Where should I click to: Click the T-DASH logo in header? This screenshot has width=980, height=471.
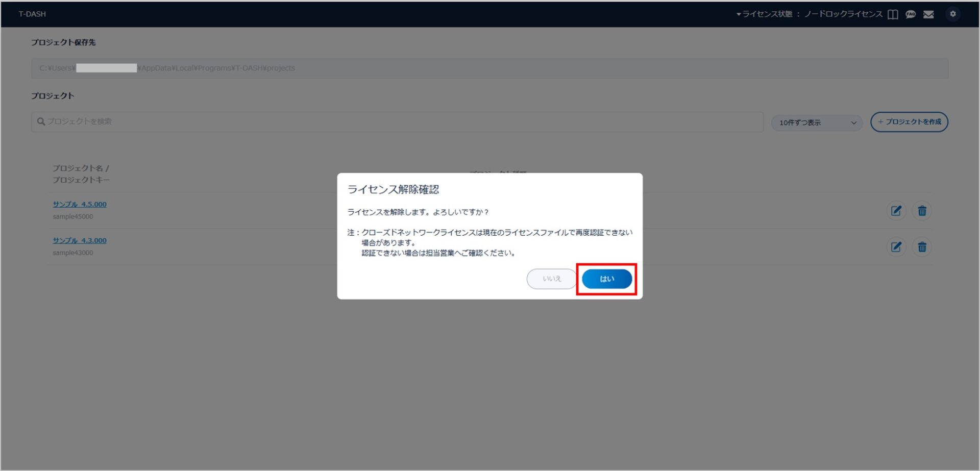(x=32, y=14)
